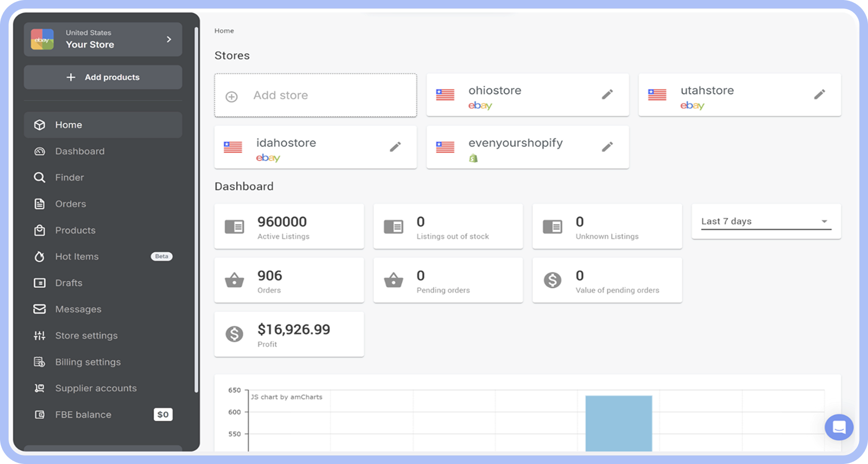Edit the evenyourshopify store pencil icon
868x464 pixels.
tap(607, 147)
